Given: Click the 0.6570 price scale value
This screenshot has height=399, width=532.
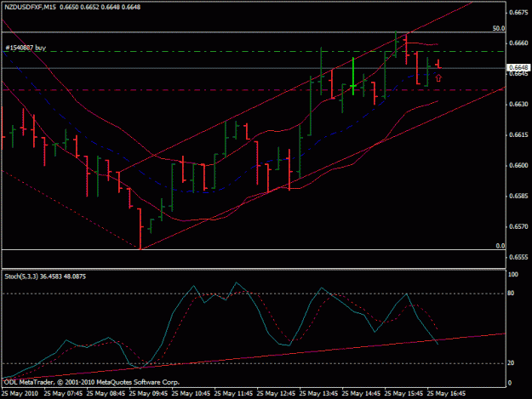Looking at the screenshot, I should [518, 227].
